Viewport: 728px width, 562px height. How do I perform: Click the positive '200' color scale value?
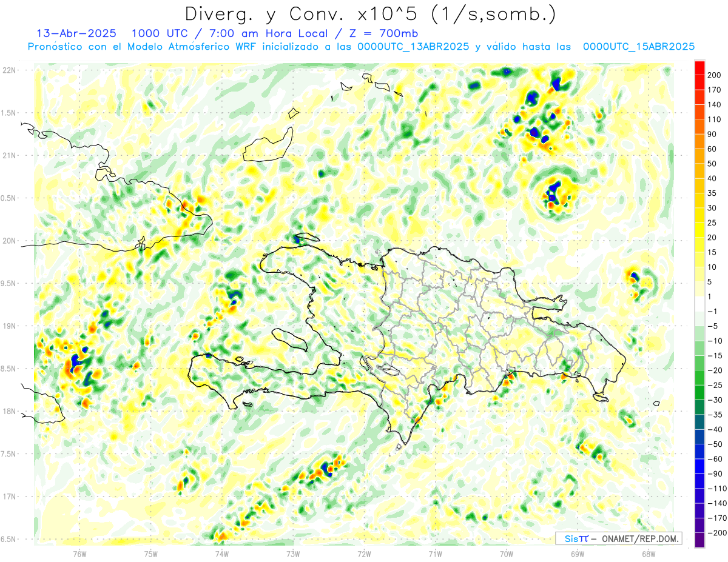[x=714, y=75]
